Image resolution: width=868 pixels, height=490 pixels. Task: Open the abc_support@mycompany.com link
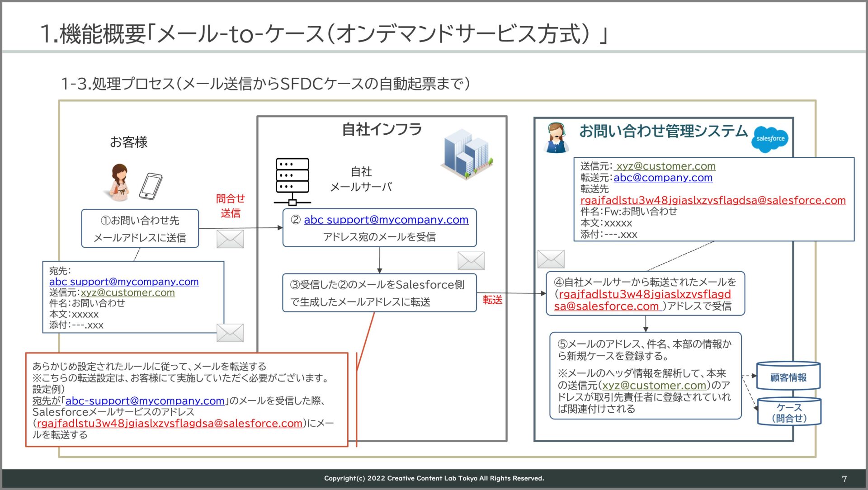pos(124,282)
